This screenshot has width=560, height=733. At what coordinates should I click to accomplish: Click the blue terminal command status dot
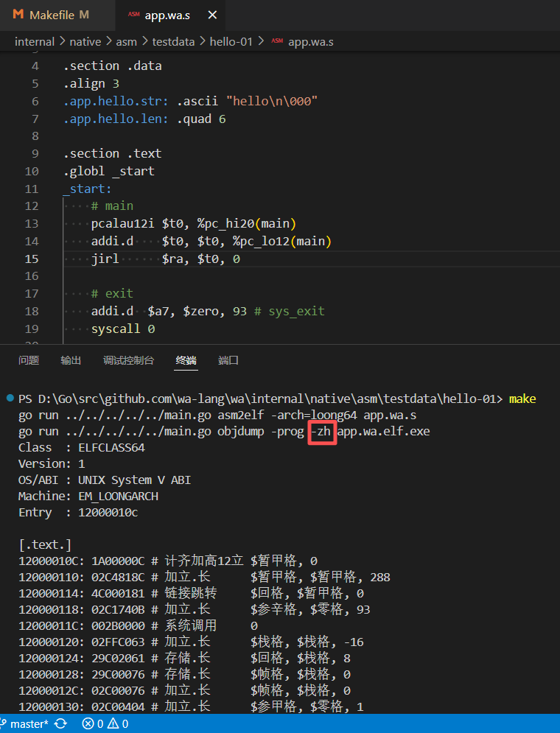point(10,398)
